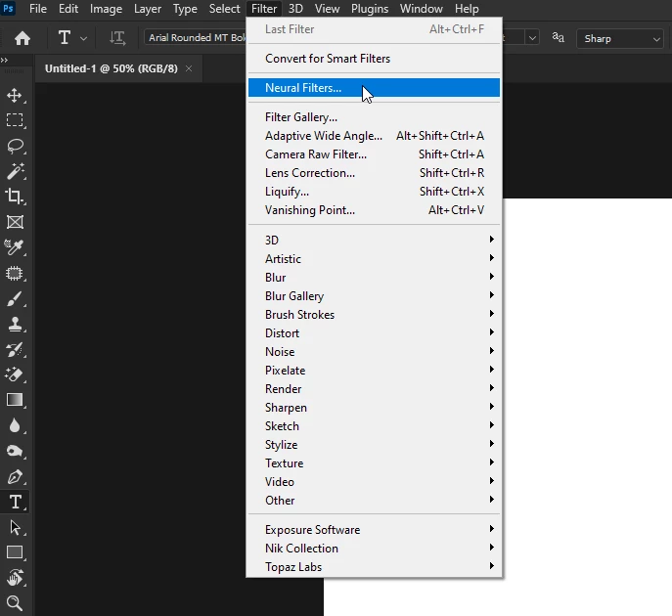Select the Move tool
This screenshot has height=616, width=672.
(x=15, y=95)
